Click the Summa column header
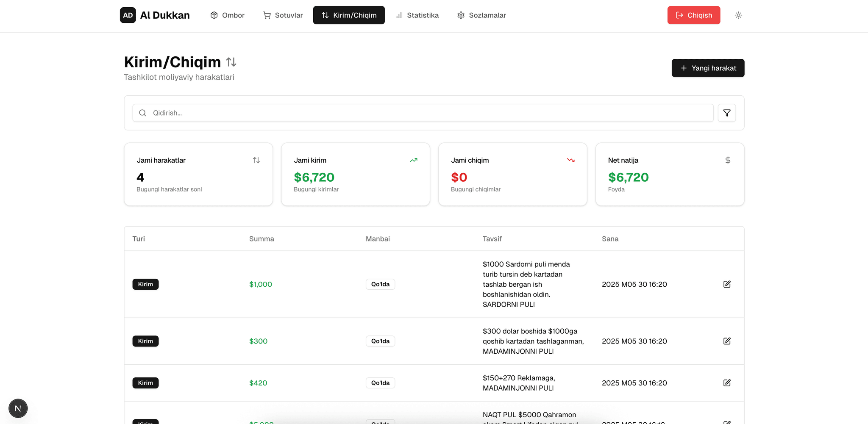Screen dimensions: 868x424 tap(262, 239)
